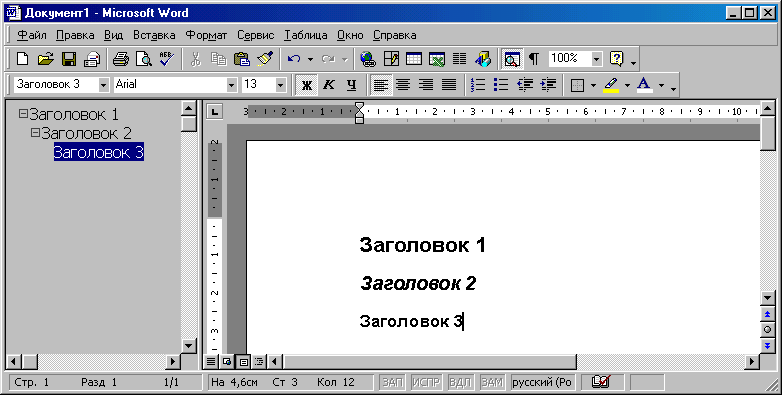Cut selection with scissors icon
The image size is (782, 395).
click(x=196, y=59)
